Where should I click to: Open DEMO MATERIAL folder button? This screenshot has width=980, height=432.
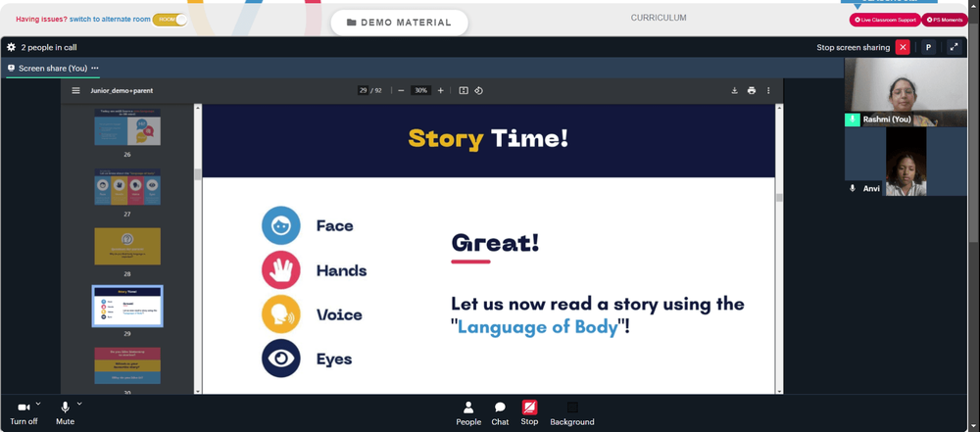point(400,23)
